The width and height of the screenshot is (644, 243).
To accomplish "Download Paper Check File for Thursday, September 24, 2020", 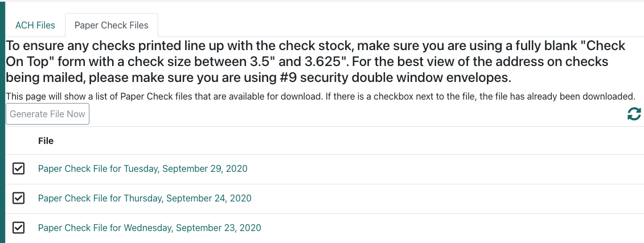I will 145,198.
